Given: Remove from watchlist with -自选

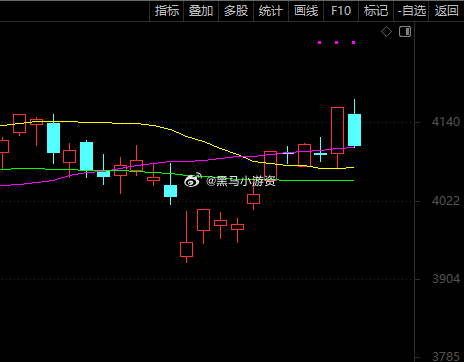Looking at the screenshot, I should (411, 11).
